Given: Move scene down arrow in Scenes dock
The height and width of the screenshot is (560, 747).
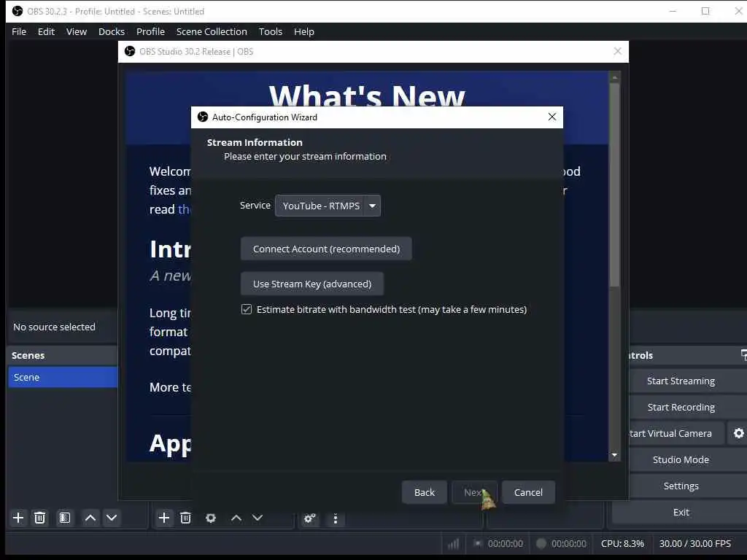Looking at the screenshot, I should (112, 518).
